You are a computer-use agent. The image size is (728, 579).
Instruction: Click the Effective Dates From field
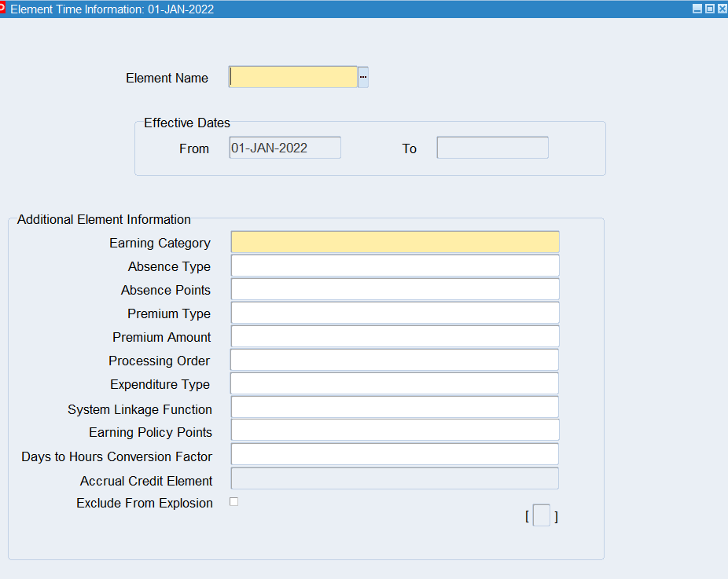(285, 148)
